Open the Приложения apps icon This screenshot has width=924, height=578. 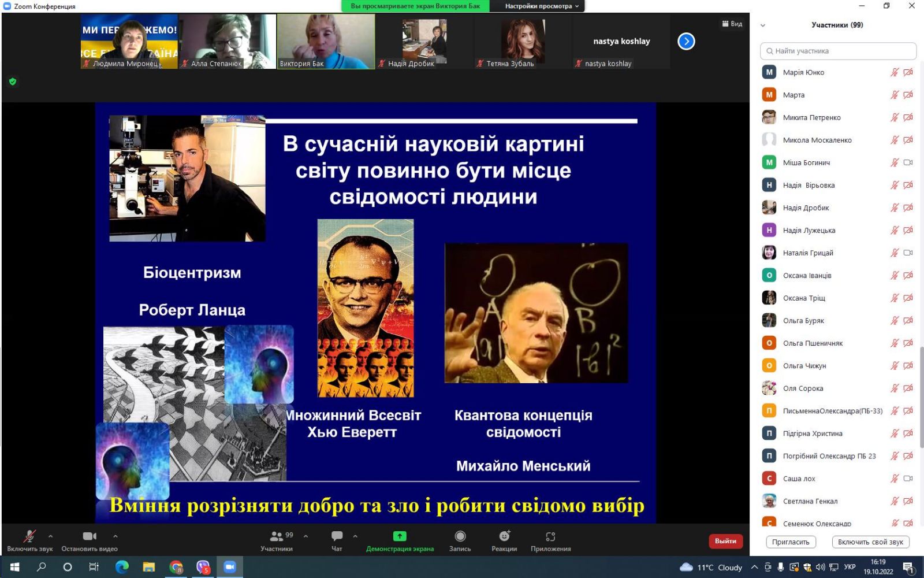pyautogui.click(x=550, y=536)
